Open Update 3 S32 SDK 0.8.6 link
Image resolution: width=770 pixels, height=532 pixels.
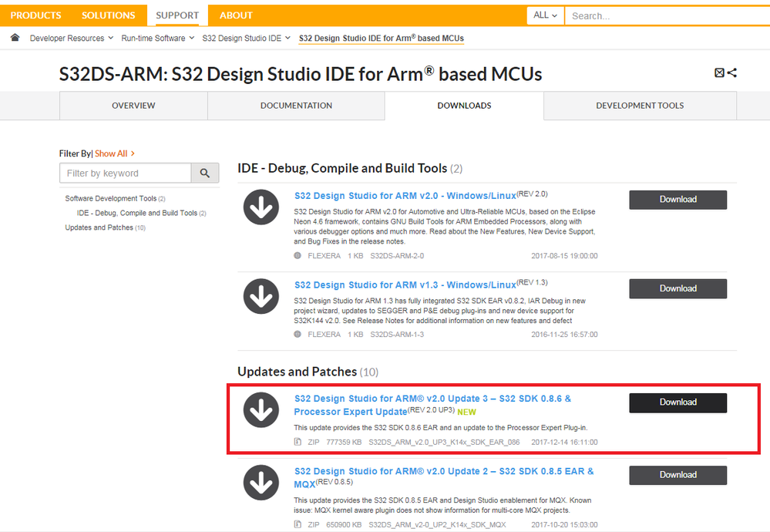coord(432,406)
